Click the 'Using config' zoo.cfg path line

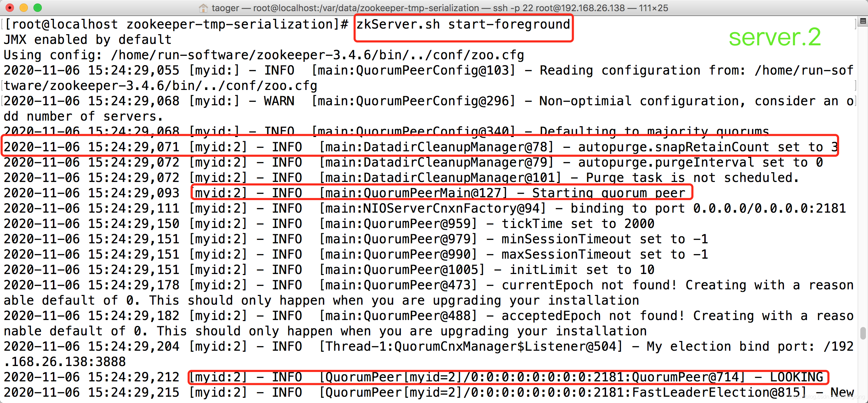[263, 55]
